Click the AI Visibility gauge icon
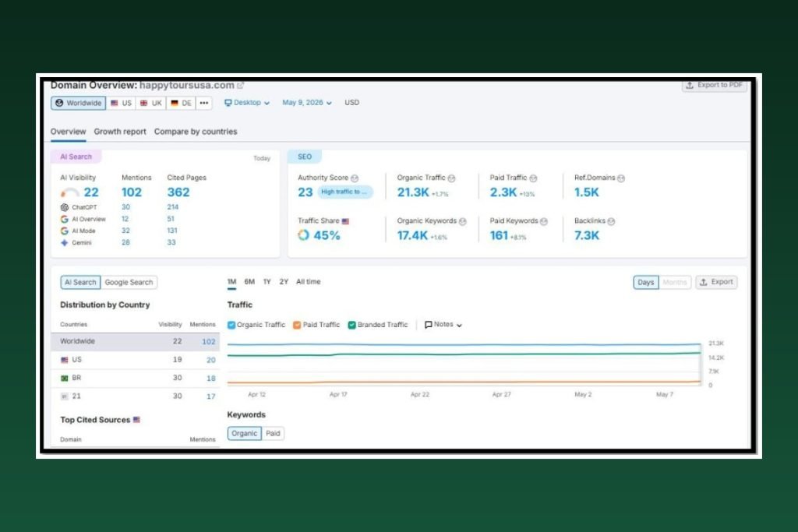The image size is (798, 532). [x=69, y=192]
